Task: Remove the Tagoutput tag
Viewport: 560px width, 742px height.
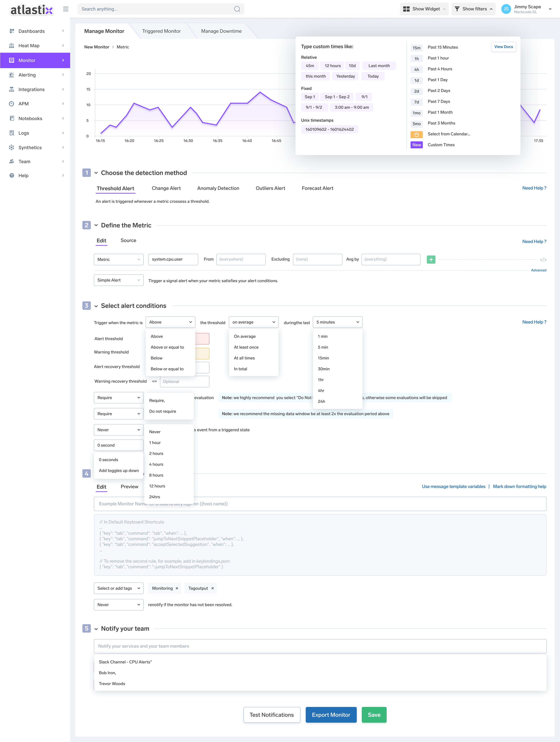Action: coord(212,588)
